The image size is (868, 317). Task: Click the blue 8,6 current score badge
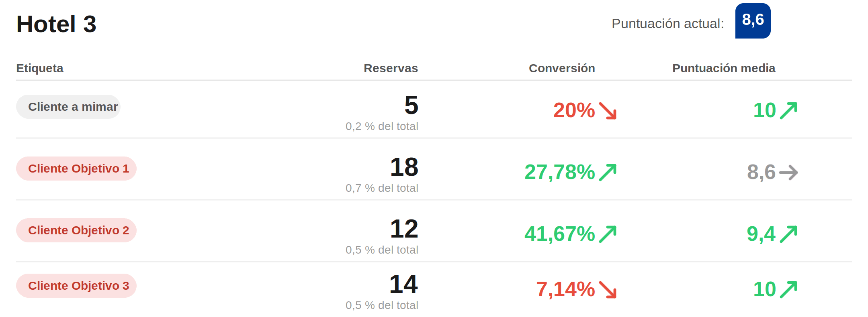(753, 21)
